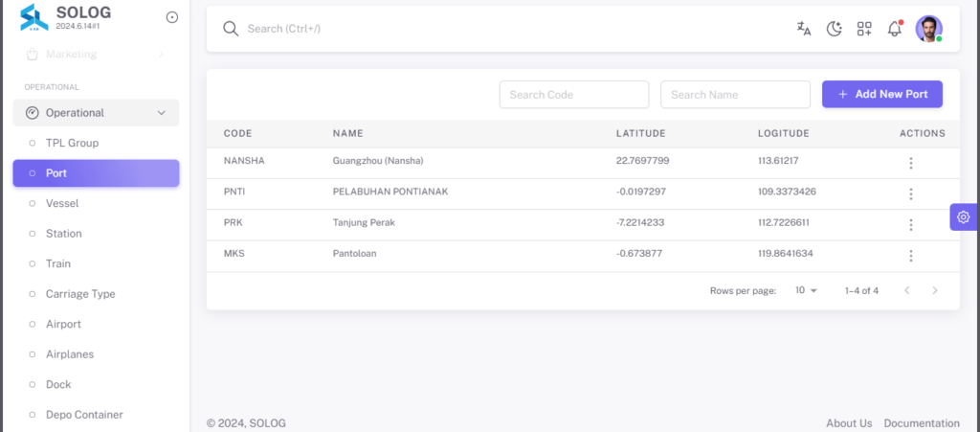
Task: Select PELABUHAN PONTIANAK name cell
Action: (390, 192)
